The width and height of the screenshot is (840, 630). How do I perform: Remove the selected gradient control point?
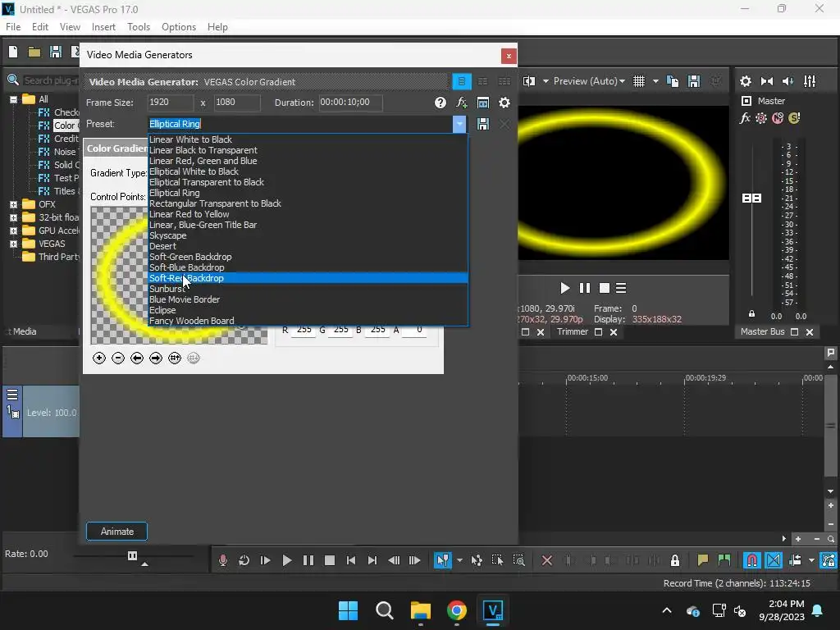118,358
